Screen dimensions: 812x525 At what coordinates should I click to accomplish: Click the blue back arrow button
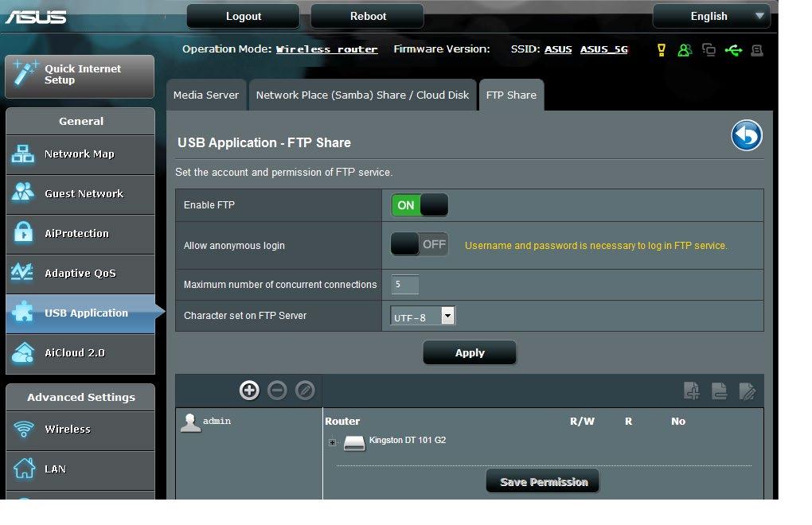tap(746, 135)
